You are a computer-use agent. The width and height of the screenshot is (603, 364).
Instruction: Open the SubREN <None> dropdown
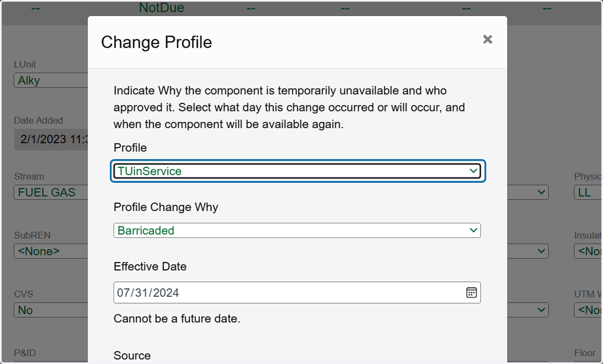(x=51, y=251)
